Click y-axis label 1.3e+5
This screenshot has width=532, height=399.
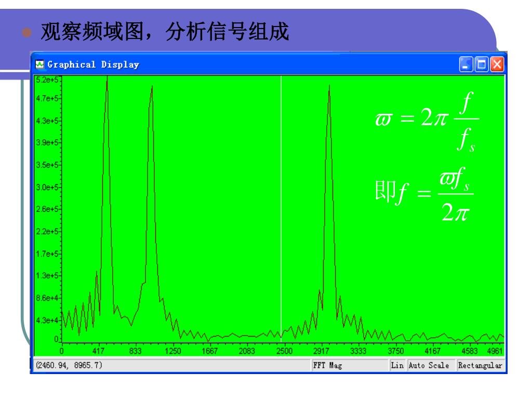[47, 275]
